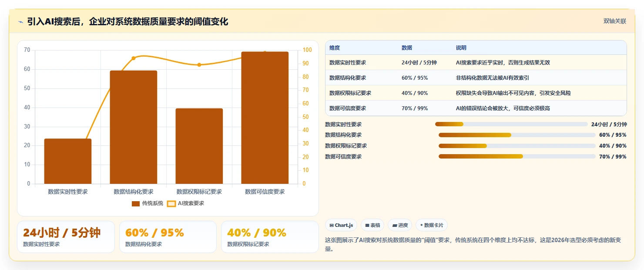Select the 数据卡片 tag chip
The height and width of the screenshot is (270, 644).
coord(432,225)
